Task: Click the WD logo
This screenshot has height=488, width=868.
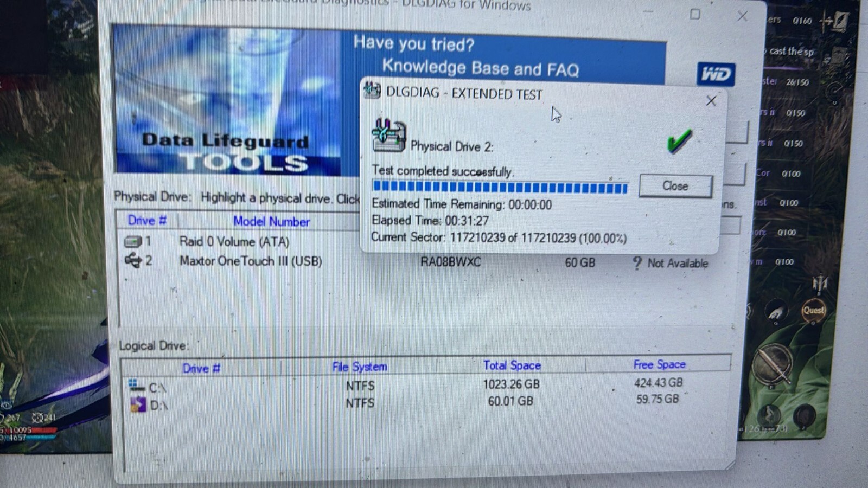Action: (x=716, y=74)
